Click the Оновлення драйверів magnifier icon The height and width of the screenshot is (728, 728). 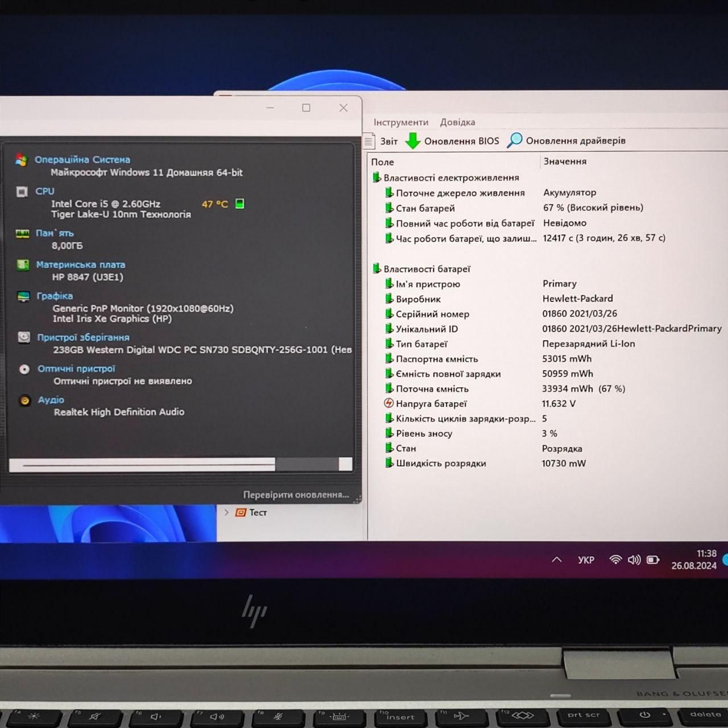tap(514, 140)
